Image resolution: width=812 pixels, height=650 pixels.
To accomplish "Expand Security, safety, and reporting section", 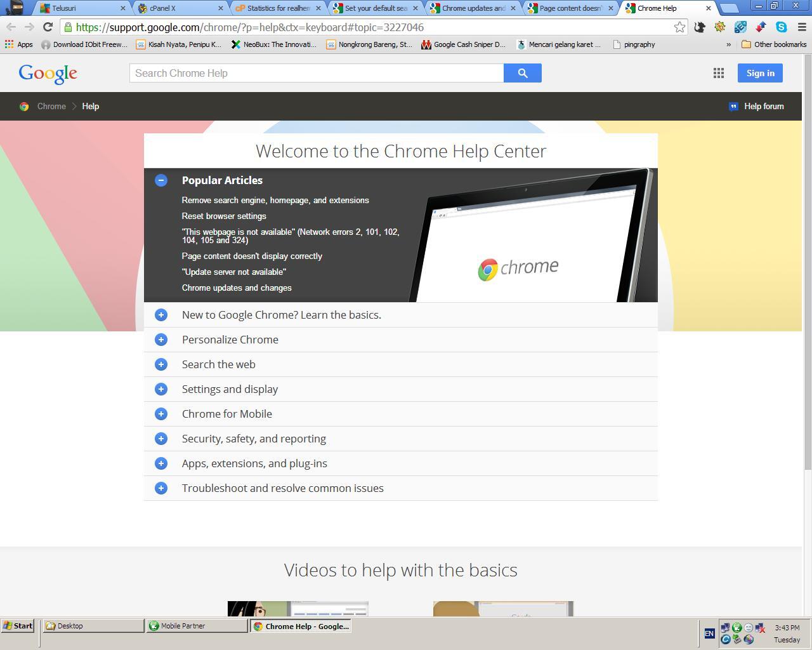I will (161, 439).
